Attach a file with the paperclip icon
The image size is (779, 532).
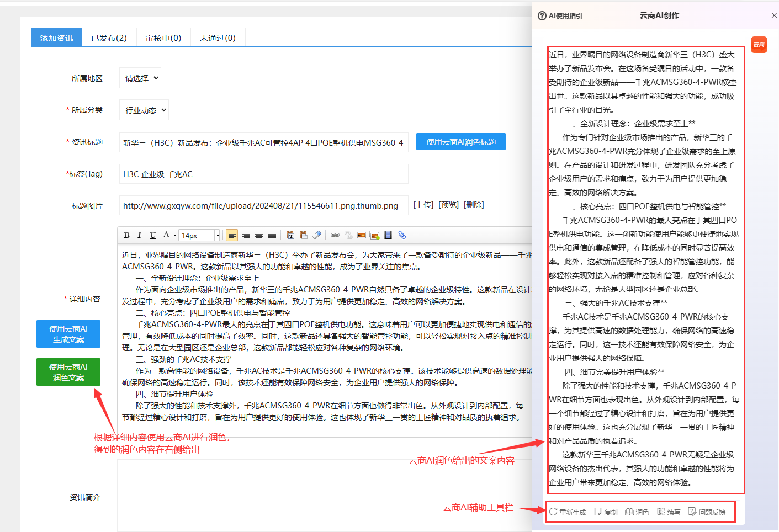coord(402,235)
